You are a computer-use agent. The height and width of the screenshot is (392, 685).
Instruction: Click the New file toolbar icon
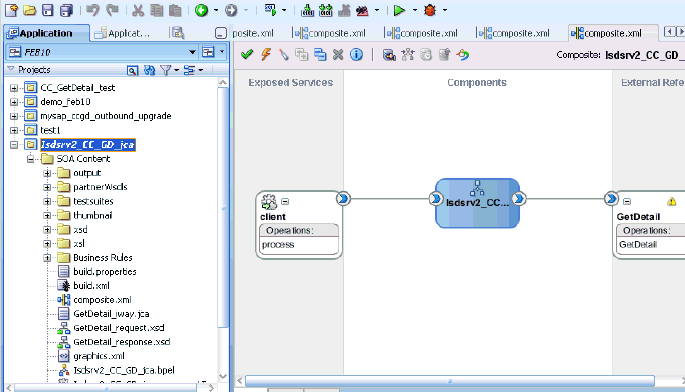11,10
